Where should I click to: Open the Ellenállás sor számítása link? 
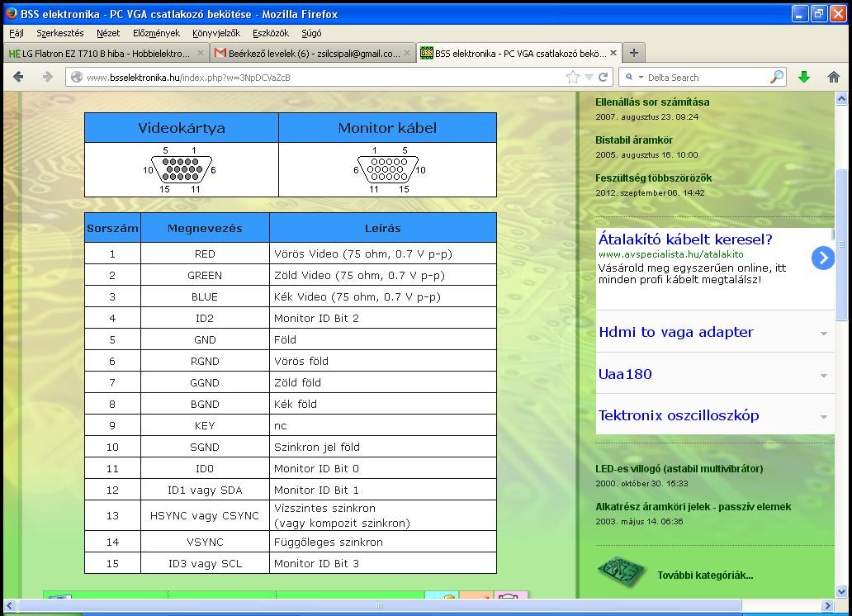tap(652, 102)
